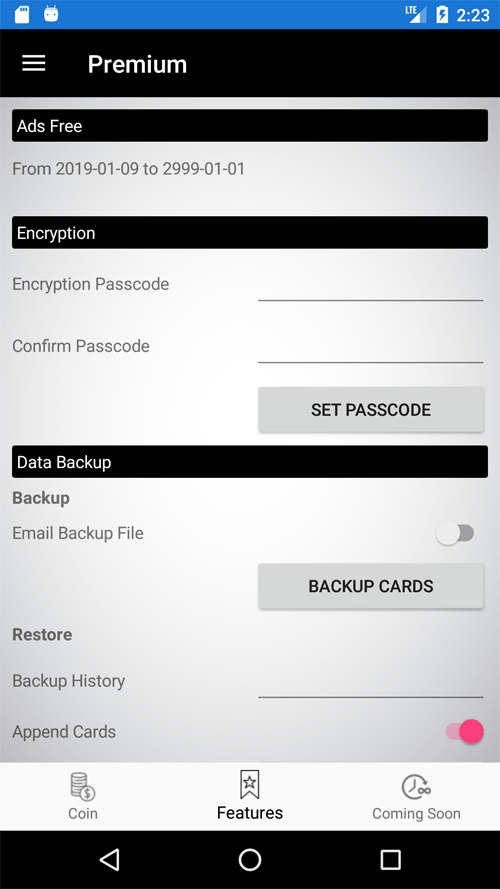This screenshot has width=500, height=889.
Task: Switch to the Coin tab label
Action: (x=83, y=814)
